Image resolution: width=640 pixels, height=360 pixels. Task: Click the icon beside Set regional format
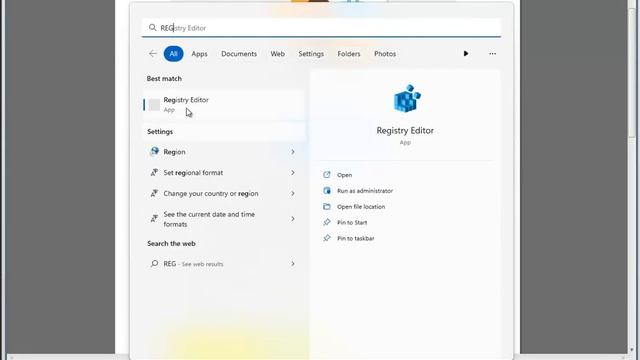pos(154,173)
